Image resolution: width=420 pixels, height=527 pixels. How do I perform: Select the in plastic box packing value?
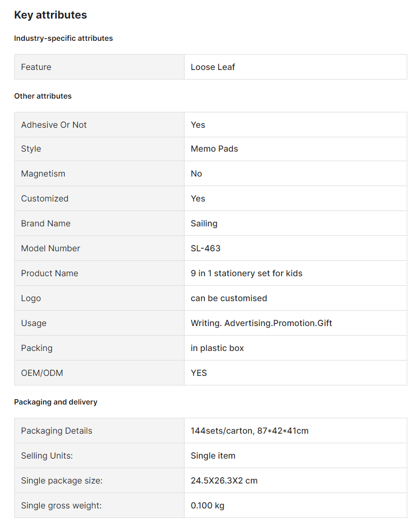click(217, 348)
